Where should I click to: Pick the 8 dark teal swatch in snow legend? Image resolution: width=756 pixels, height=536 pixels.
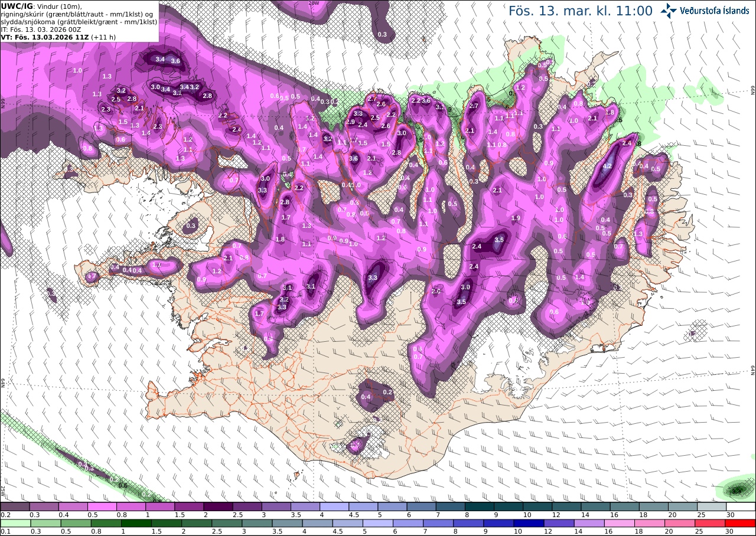pyautogui.click(x=480, y=506)
